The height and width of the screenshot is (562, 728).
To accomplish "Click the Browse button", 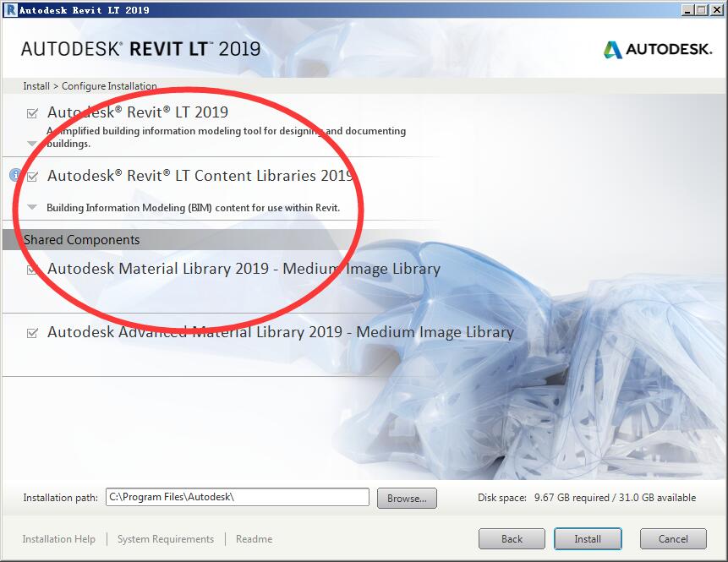I will click(407, 498).
